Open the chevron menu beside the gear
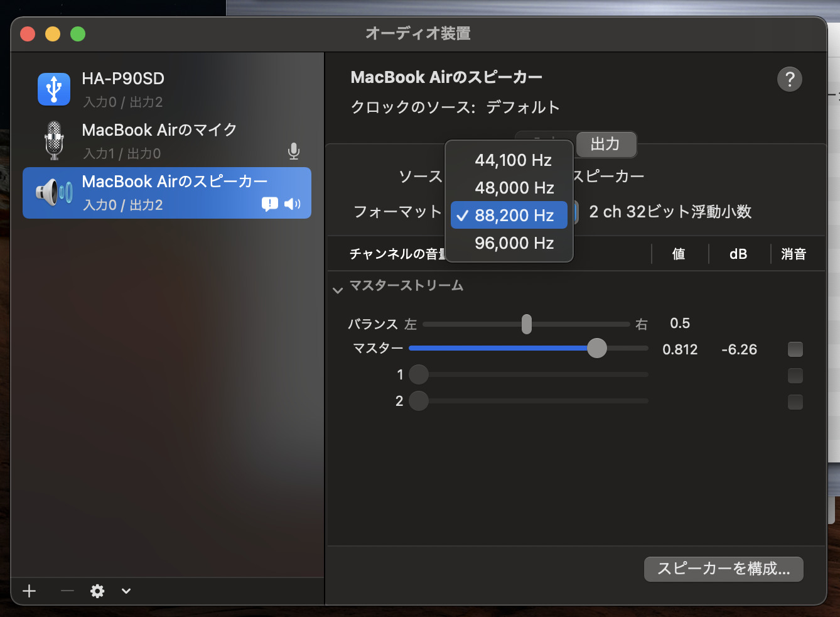The width and height of the screenshot is (840, 617). [126, 591]
